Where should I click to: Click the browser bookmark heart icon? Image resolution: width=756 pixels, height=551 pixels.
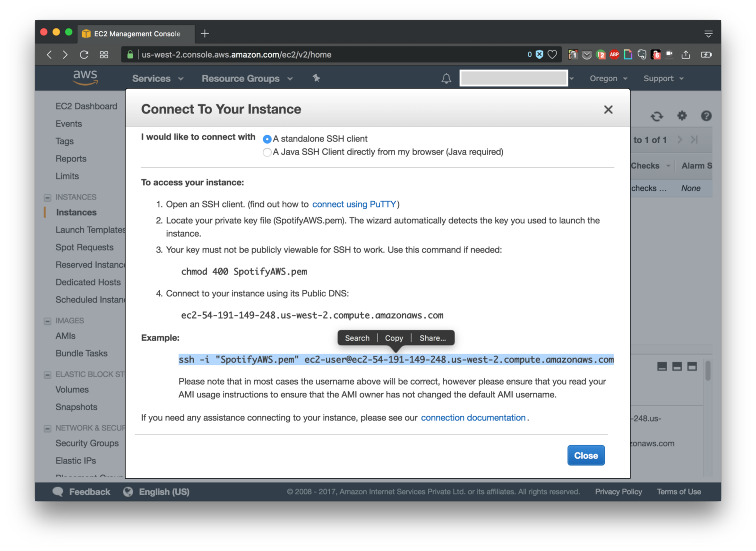552,55
